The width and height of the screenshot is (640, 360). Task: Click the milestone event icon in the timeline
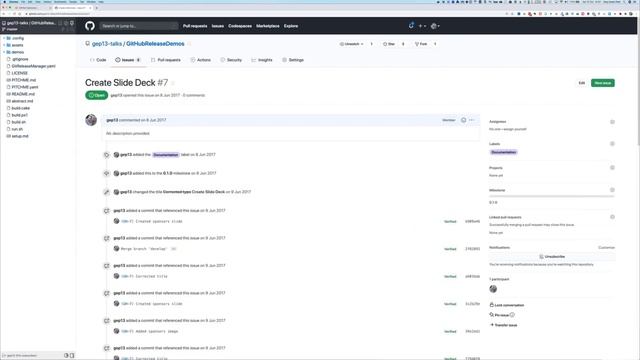click(107, 173)
